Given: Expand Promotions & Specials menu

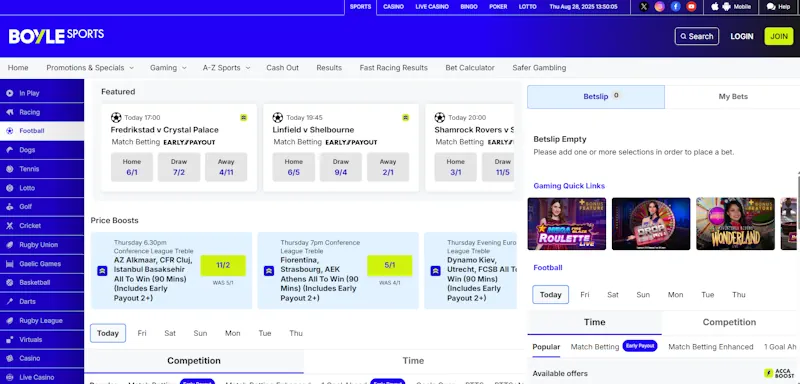Looking at the screenshot, I should tap(90, 68).
